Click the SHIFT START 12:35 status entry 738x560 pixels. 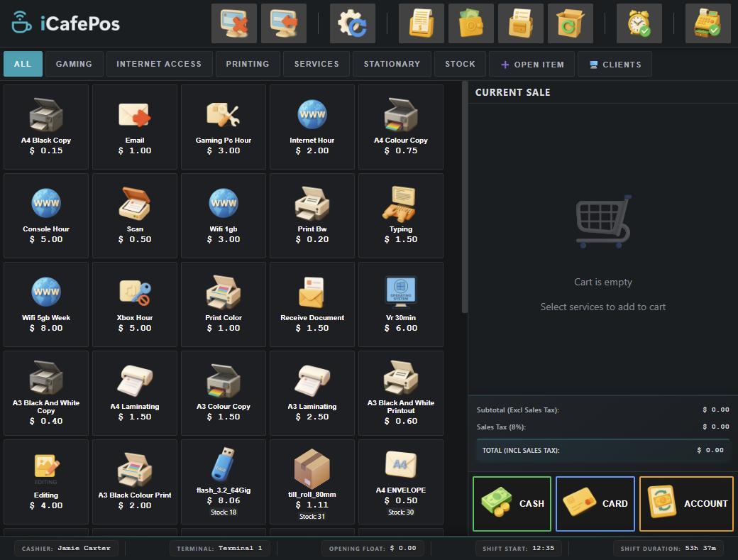click(519, 548)
